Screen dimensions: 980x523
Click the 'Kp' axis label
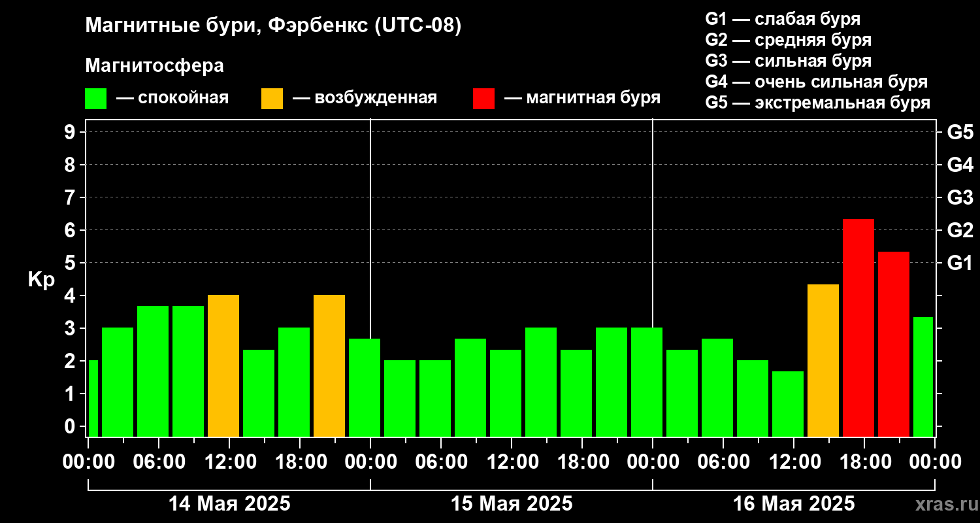41,279
